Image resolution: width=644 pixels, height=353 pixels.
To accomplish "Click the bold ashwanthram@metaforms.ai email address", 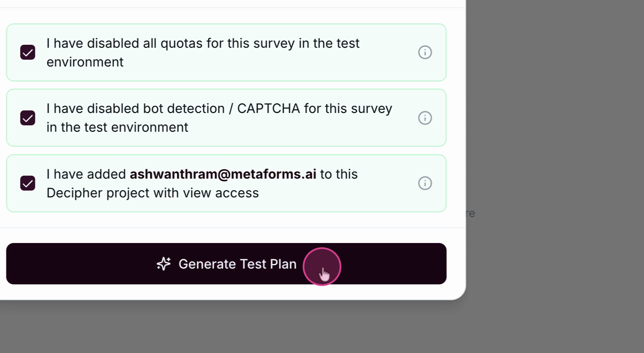I will coord(223,174).
